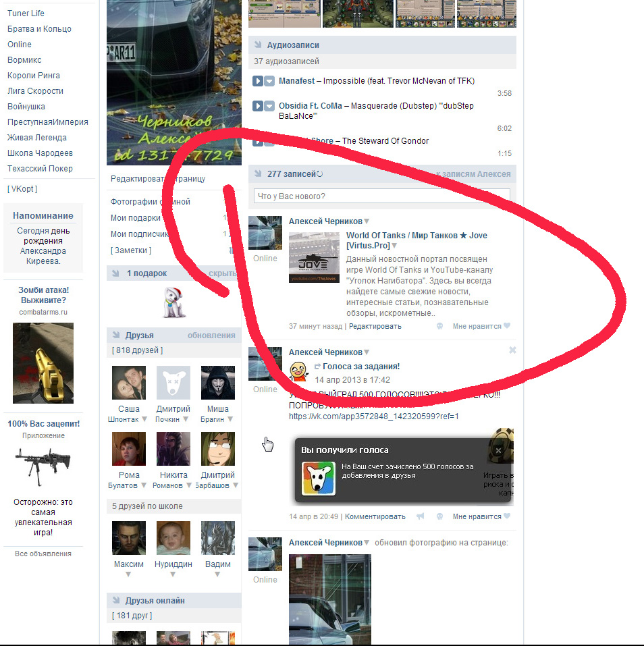Like the World Of Tanks post heart
Viewport: 644px width, 646px height.
[x=507, y=326]
